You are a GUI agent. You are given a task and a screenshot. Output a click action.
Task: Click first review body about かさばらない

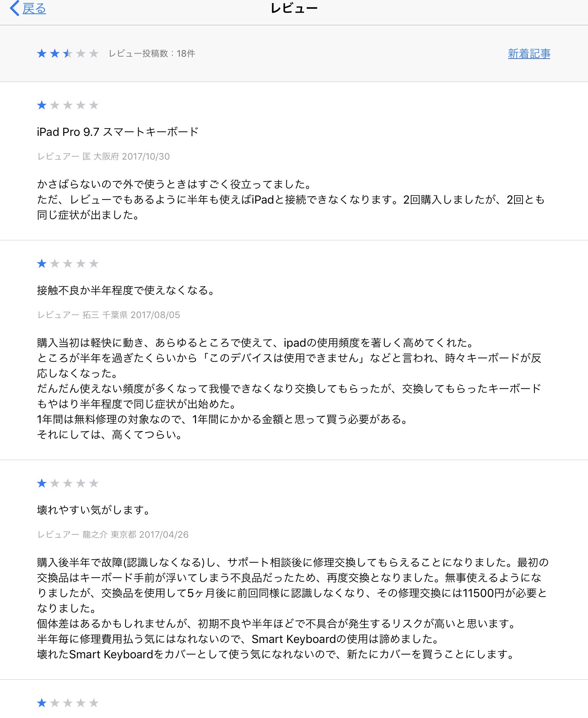coord(291,199)
